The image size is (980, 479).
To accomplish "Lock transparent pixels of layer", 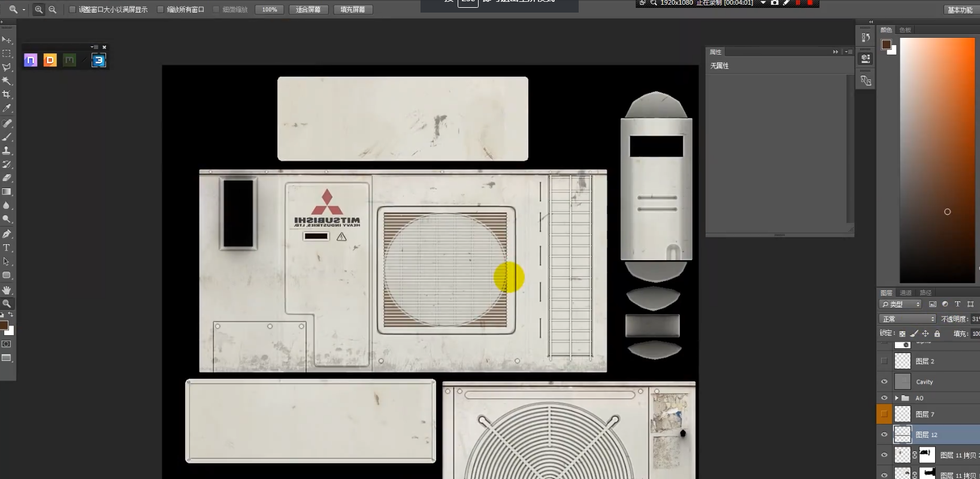I will [x=902, y=334].
